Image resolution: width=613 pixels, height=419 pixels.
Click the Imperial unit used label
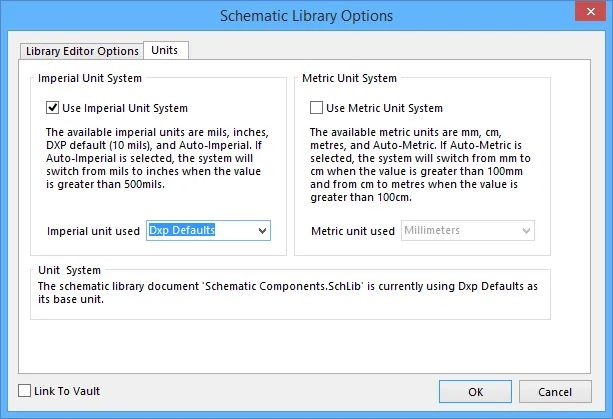point(93,231)
